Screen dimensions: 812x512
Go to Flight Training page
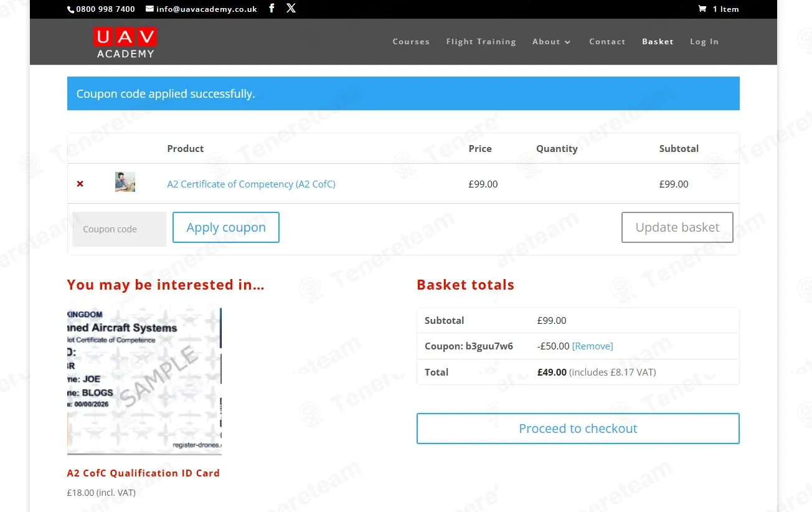[x=481, y=42]
